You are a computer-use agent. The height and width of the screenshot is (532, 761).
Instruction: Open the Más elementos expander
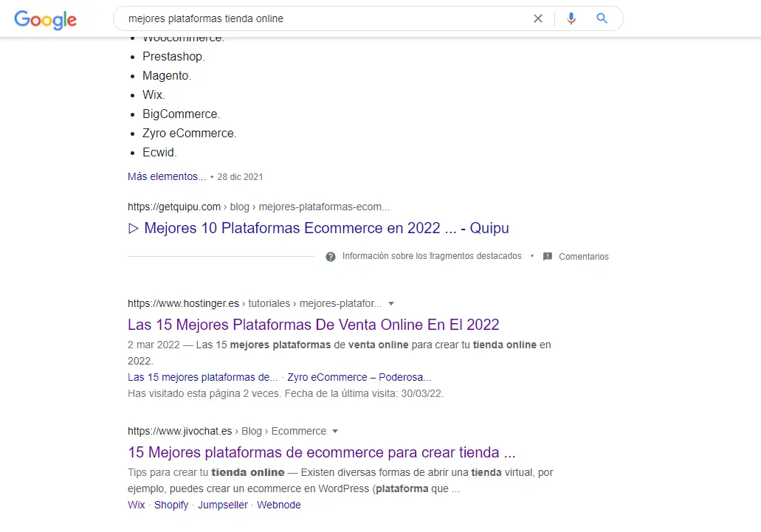[x=166, y=176]
